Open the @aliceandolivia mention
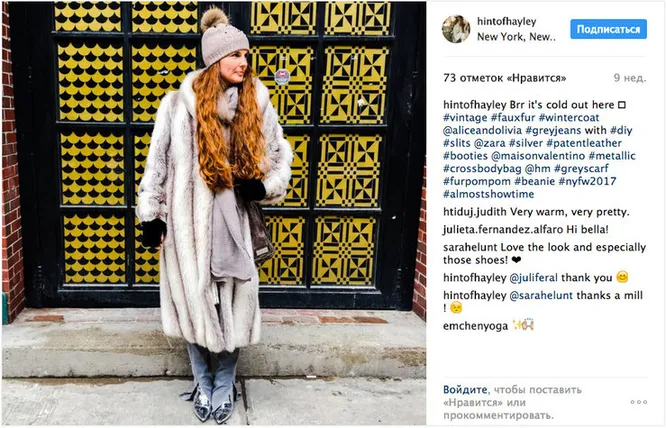Image resolution: width=666 pixels, height=428 pixels. 483,130
